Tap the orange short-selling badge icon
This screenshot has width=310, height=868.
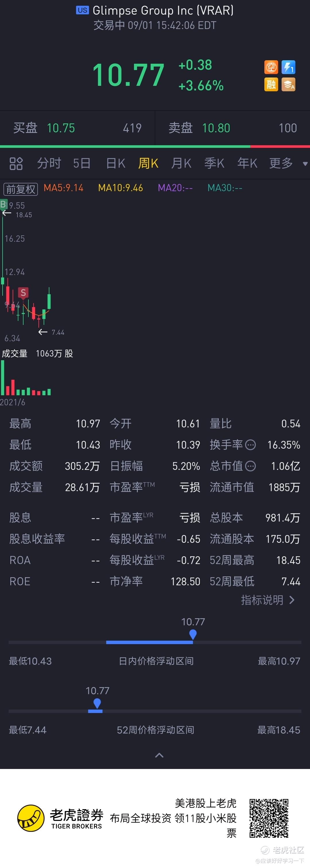pyautogui.click(x=271, y=67)
